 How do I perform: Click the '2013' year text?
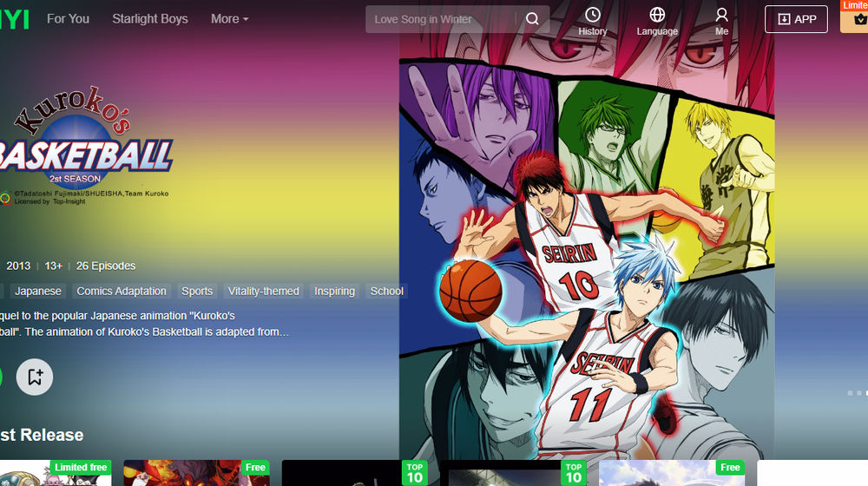click(18, 266)
